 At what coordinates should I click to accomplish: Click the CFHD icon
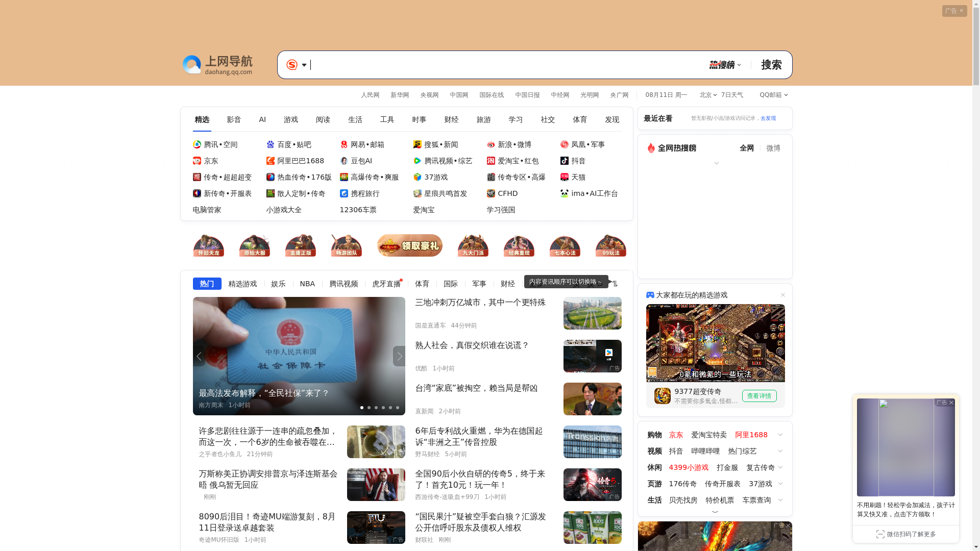(491, 193)
